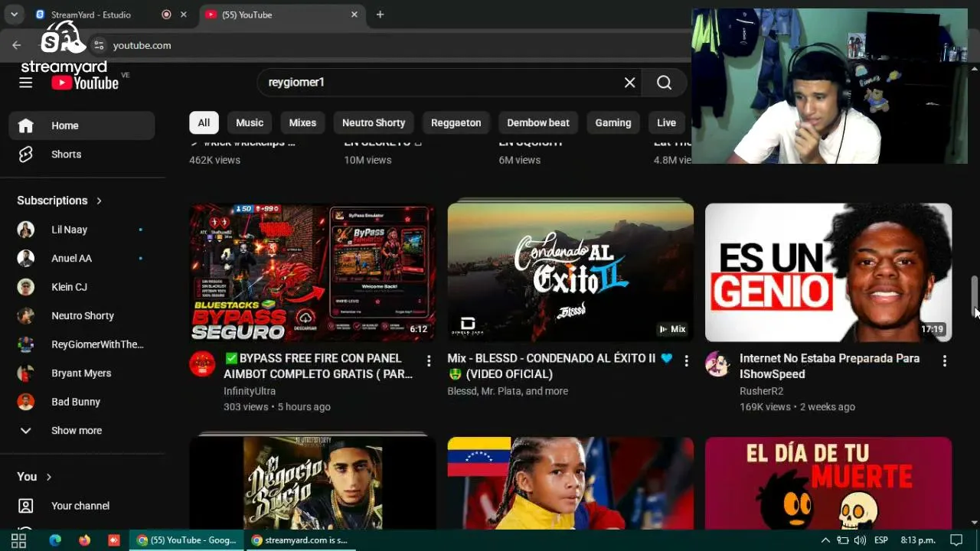Screen dimensions: 980x551
Task: Select the Mixes filter chip
Action: click(x=302, y=122)
